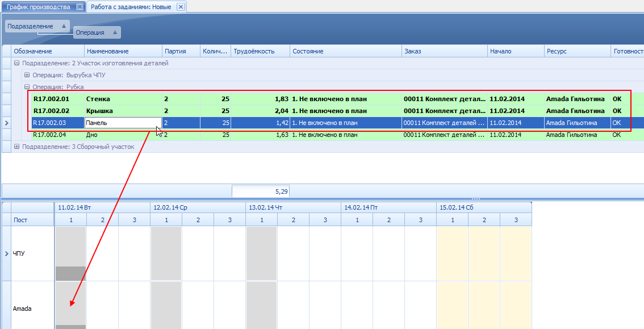Click the row indicator arrow beside ЧПУ
The width and height of the screenshot is (644, 329).
coord(7,253)
